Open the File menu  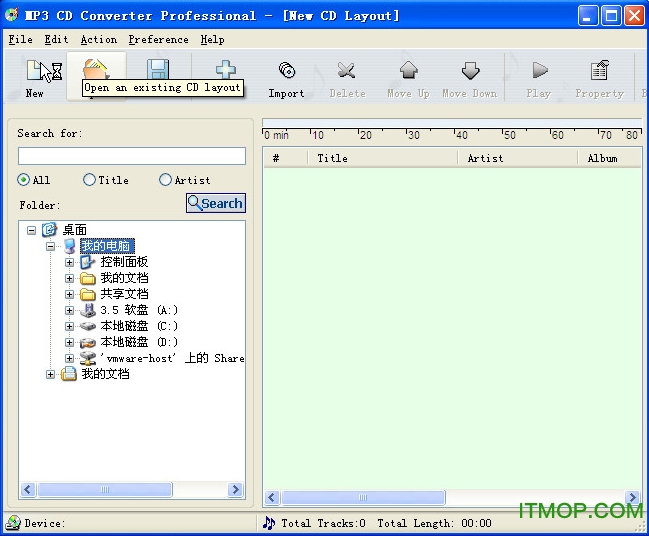point(20,40)
